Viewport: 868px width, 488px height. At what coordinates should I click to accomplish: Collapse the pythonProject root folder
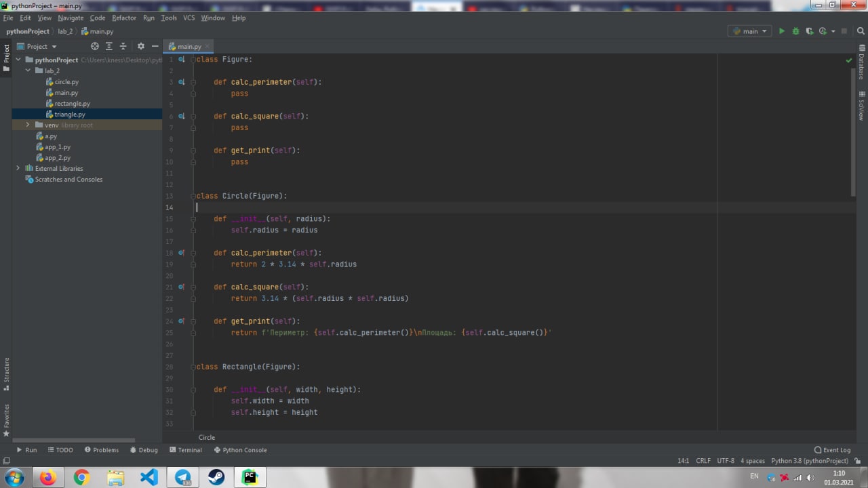click(19, 60)
